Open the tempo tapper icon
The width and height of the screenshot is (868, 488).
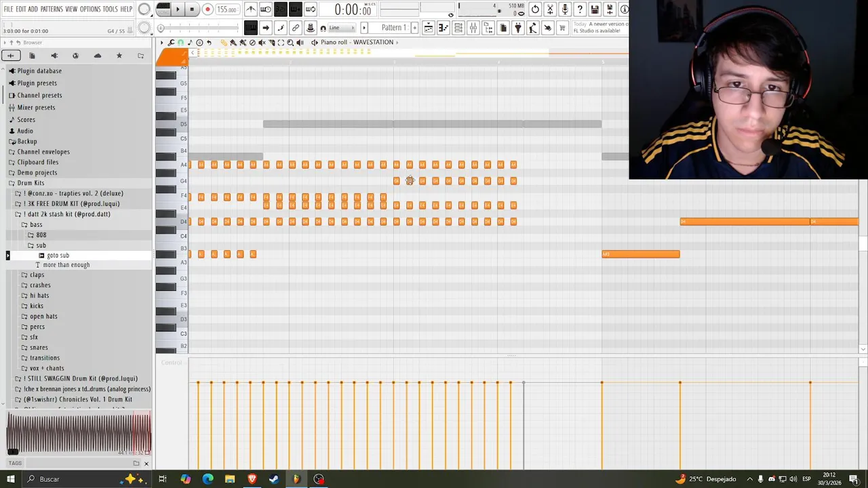(533, 28)
